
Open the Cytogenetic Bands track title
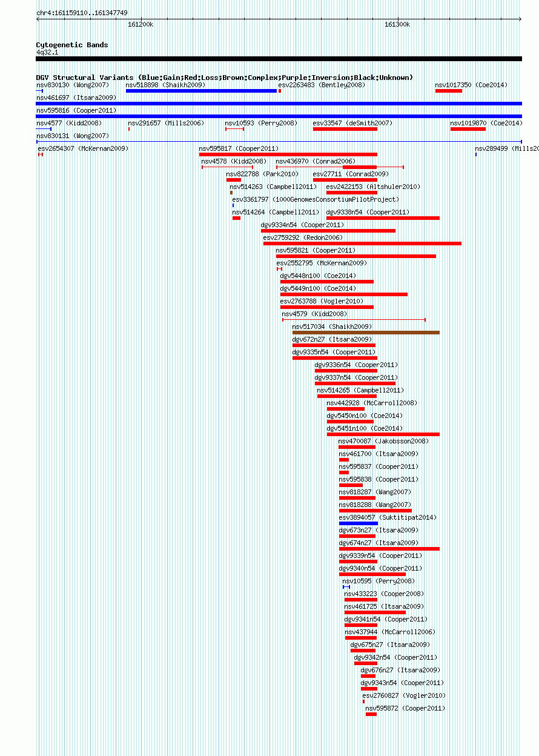[x=72, y=45]
